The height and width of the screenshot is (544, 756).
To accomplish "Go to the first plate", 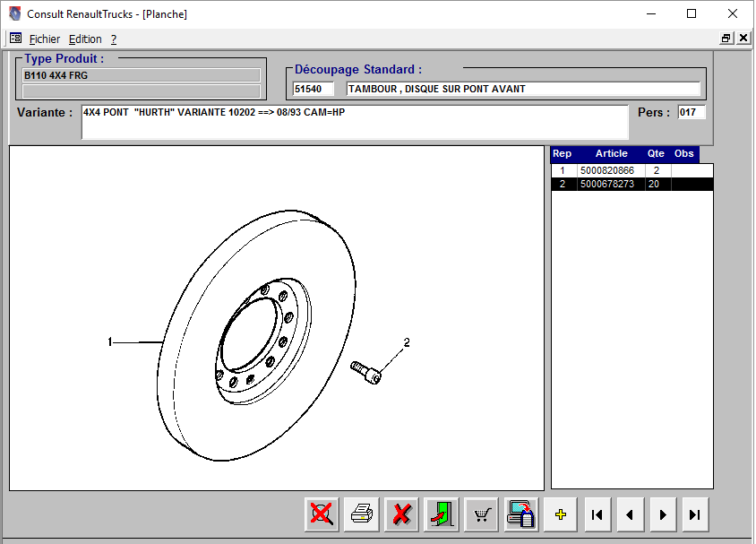I will click(597, 514).
